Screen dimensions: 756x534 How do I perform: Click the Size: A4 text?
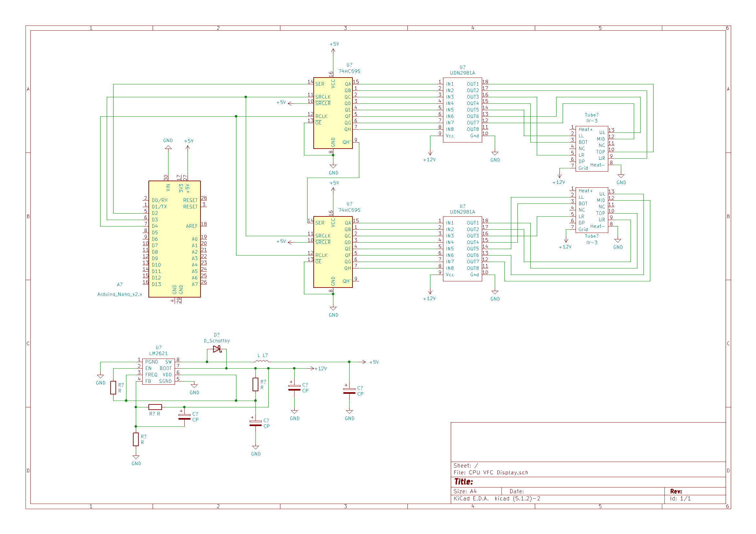[465, 491]
